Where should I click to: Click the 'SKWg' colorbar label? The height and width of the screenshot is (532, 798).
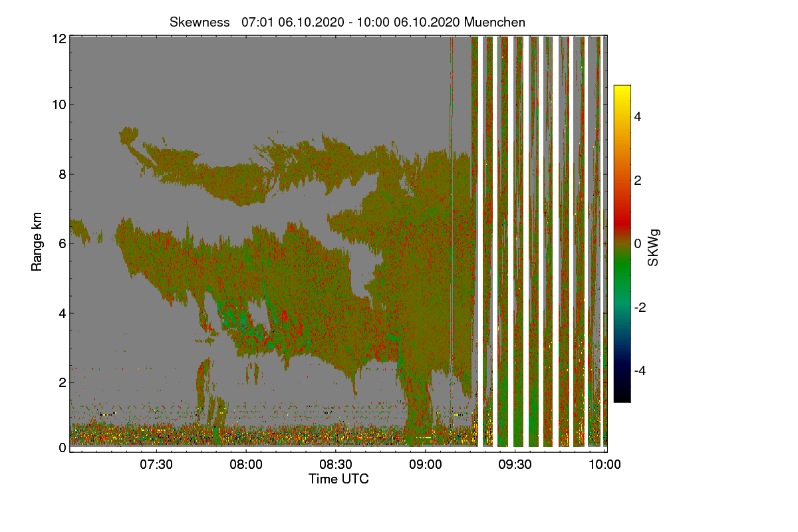tap(654, 249)
